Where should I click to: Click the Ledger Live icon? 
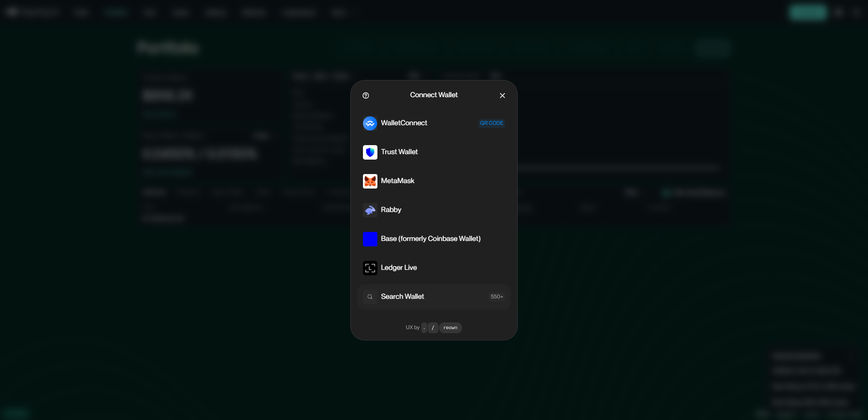370,268
